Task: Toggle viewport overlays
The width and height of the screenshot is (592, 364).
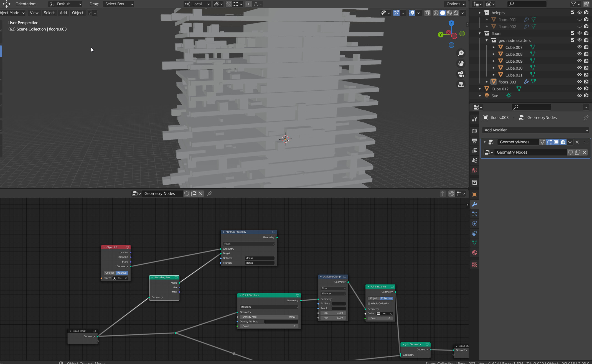Action: (x=412, y=13)
